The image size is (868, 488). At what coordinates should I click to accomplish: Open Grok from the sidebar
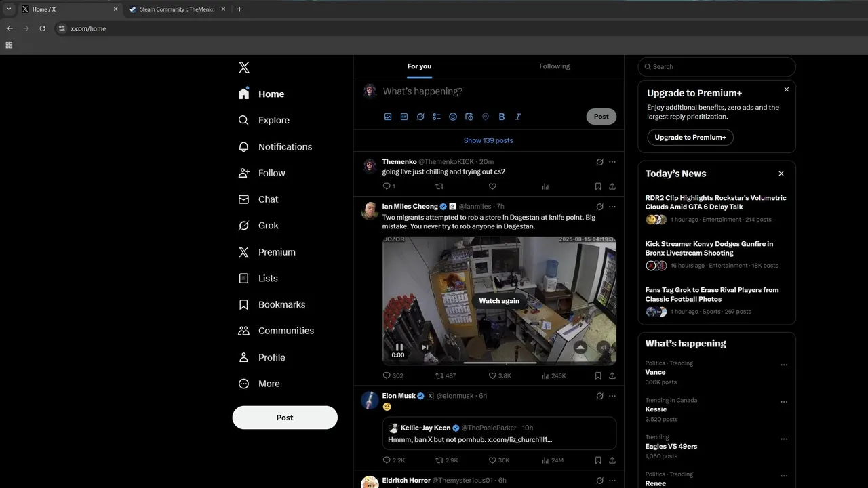click(x=258, y=226)
